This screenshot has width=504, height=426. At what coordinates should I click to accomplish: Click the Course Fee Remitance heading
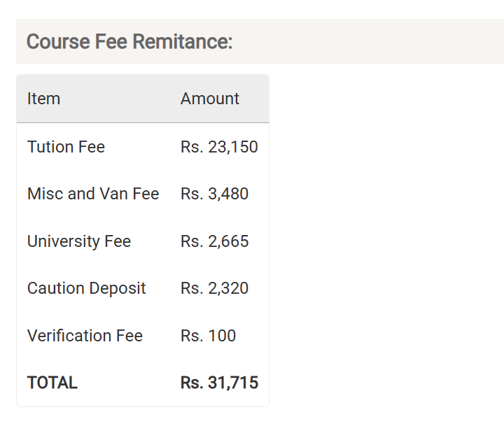pyautogui.click(x=129, y=42)
